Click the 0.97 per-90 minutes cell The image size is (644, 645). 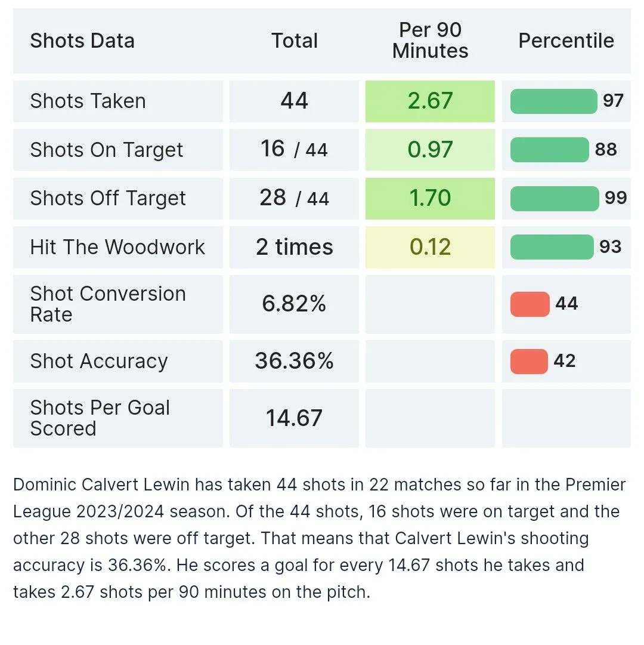tap(430, 150)
